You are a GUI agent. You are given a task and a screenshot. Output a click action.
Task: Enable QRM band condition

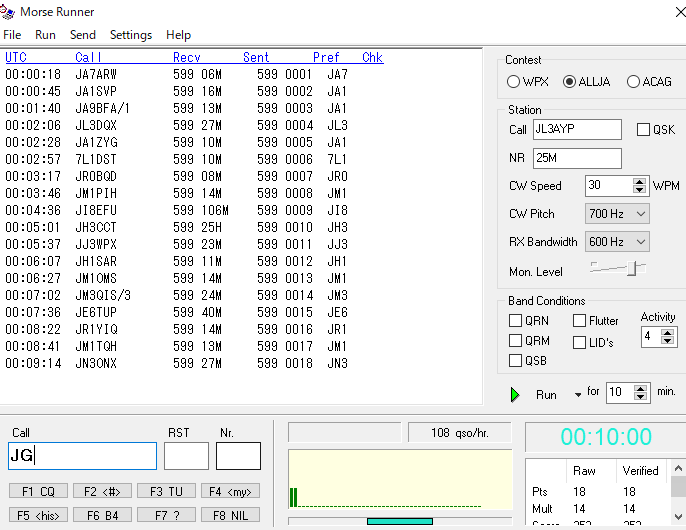pos(515,340)
